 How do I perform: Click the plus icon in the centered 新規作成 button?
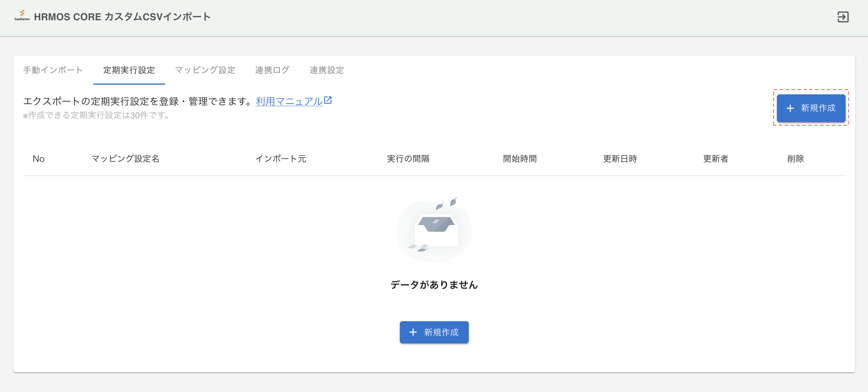[413, 332]
